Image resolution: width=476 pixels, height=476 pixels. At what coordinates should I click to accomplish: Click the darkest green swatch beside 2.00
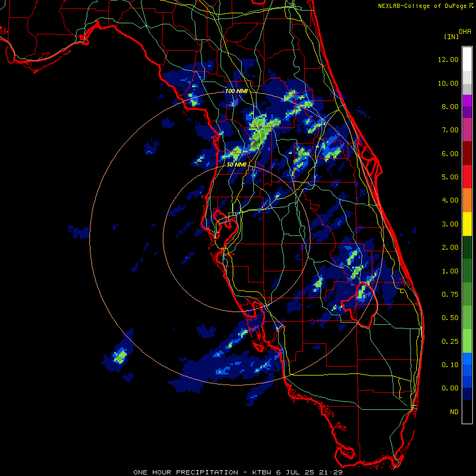click(x=467, y=247)
